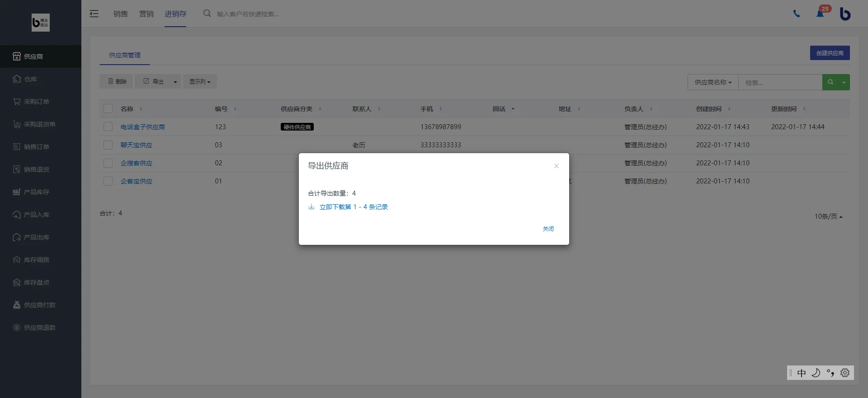This screenshot has width=868, height=398.
Task: Switch to the 销售 top menu
Action: 121,14
